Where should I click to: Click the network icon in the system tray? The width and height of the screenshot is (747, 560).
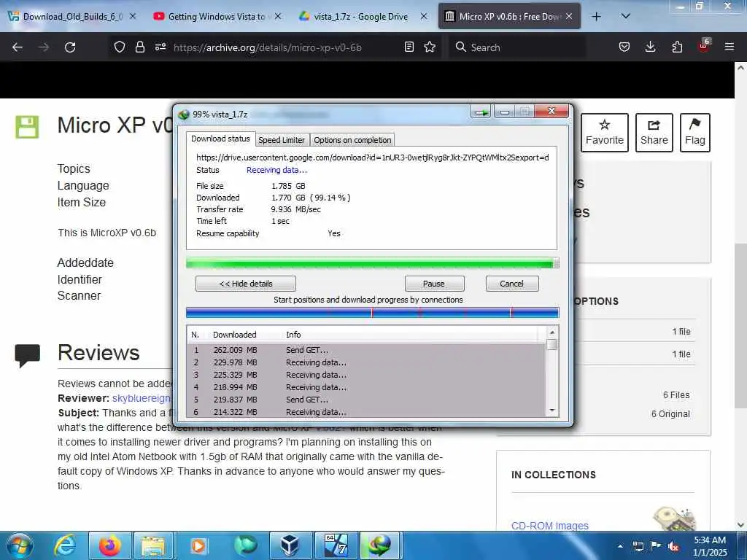pyautogui.click(x=638, y=546)
